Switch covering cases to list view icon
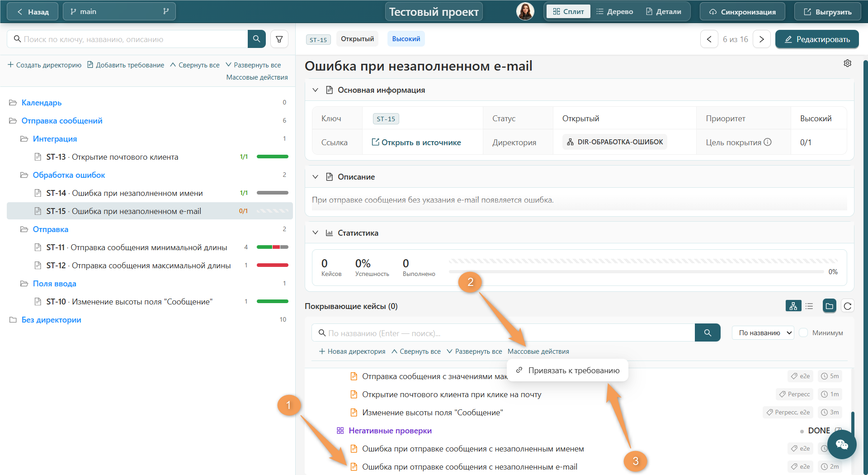 pos(809,306)
